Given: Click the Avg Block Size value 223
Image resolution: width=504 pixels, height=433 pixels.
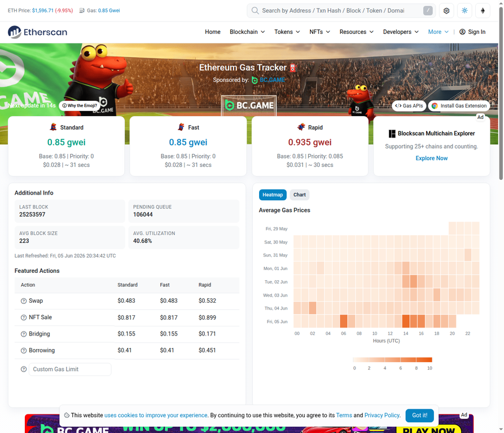Looking at the screenshot, I should (24, 241).
